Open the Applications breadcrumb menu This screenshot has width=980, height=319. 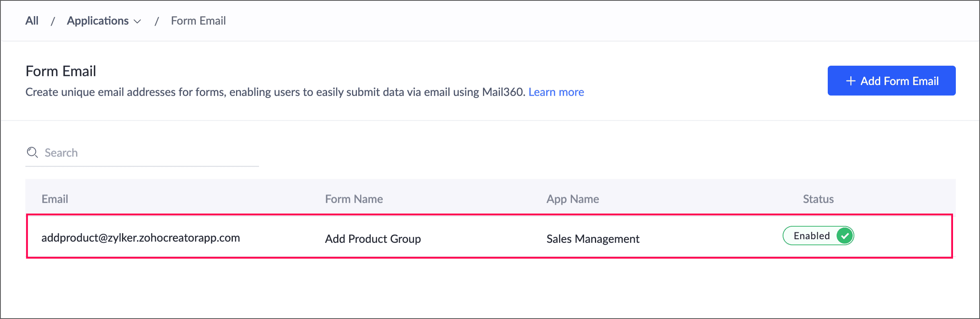click(x=98, y=21)
